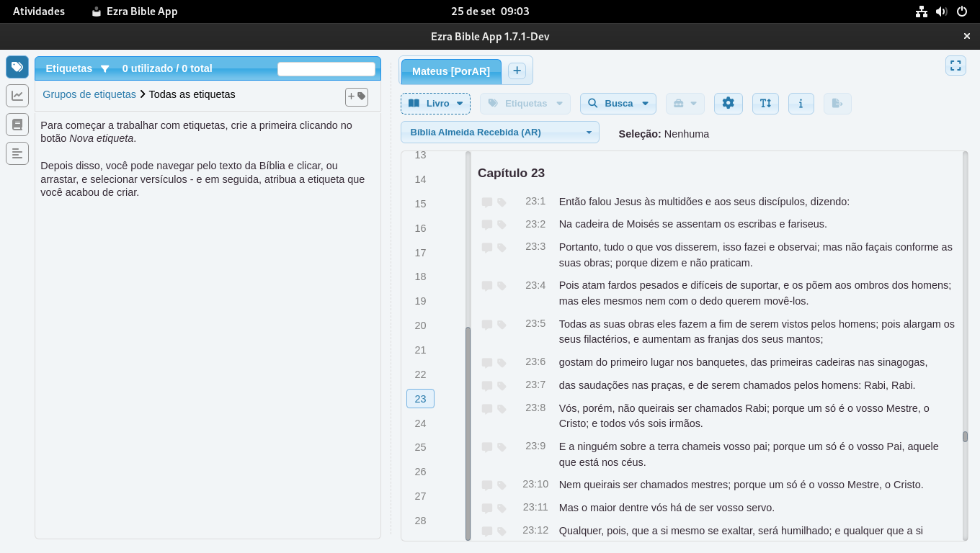The width and height of the screenshot is (980, 553).
Task: Open the notes panel in the sidebar
Action: [17, 153]
